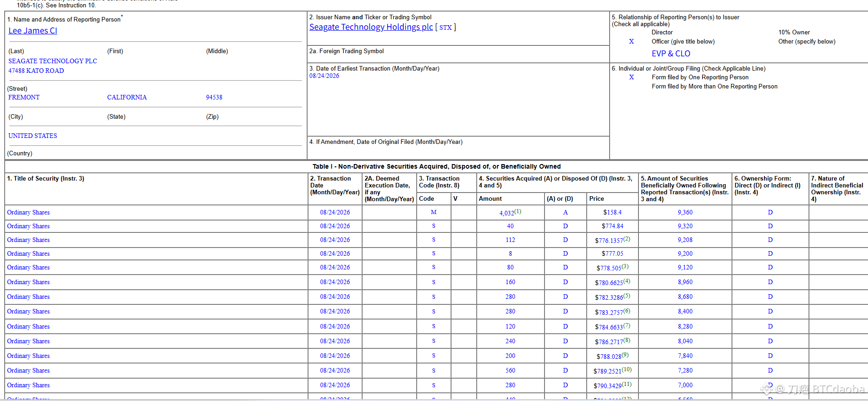The width and height of the screenshot is (868, 401).
Task: Click beneficially owned amount 9,200
Action: tap(685, 253)
